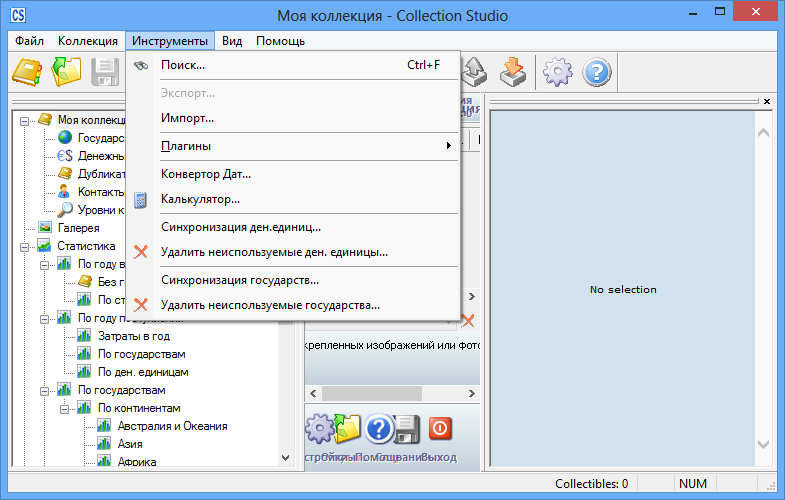This screenshot has width=785, height=500.
Task: Click the horizontal scrollbar right arrow
Action: point(471,393)
